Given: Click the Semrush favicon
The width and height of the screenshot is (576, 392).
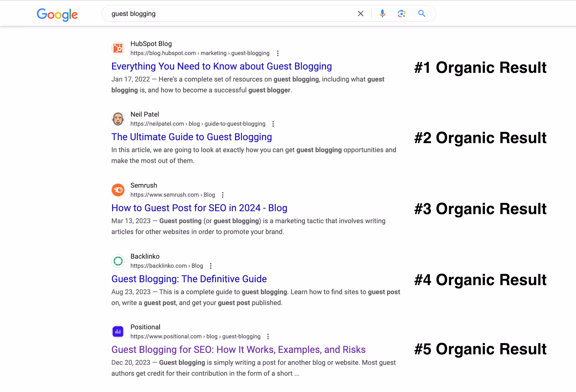Looking at the screenshot, I should coord(118,190).
